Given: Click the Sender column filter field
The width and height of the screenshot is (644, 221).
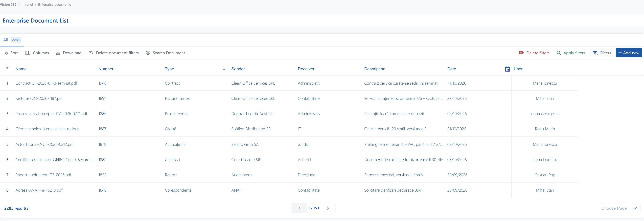Looking at the screenshot, I should (262, 69).
